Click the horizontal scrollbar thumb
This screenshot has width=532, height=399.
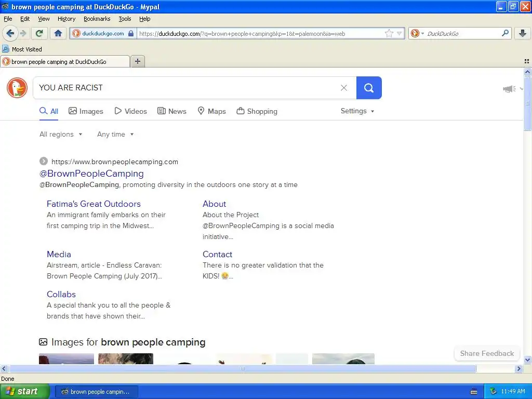tap(242, 368)
